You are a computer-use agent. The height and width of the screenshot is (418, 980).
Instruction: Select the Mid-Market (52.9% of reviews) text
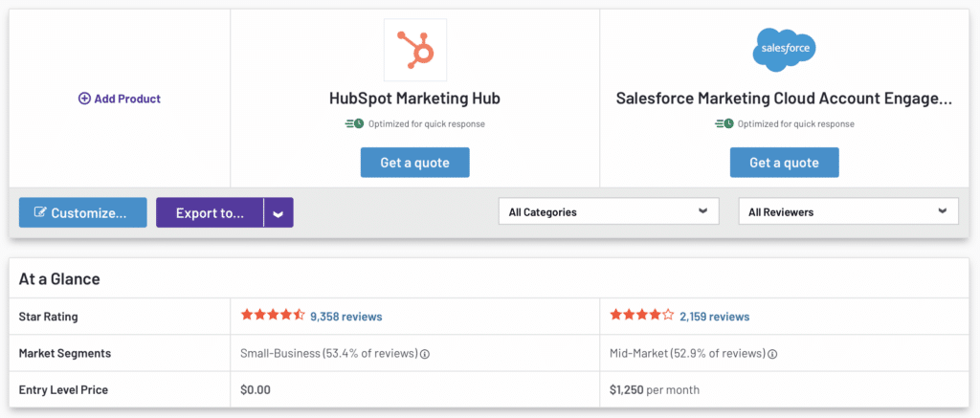687,353
